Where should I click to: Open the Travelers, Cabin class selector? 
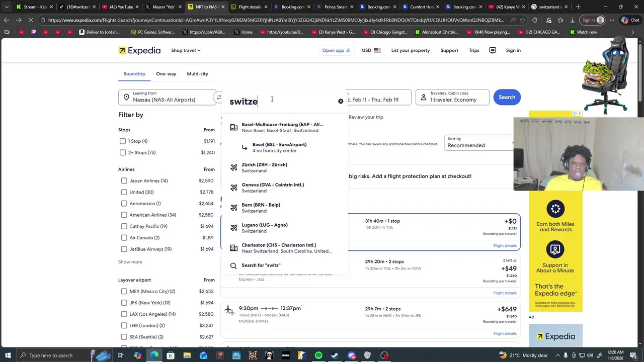pyautogui.click(x=452, y=97)
